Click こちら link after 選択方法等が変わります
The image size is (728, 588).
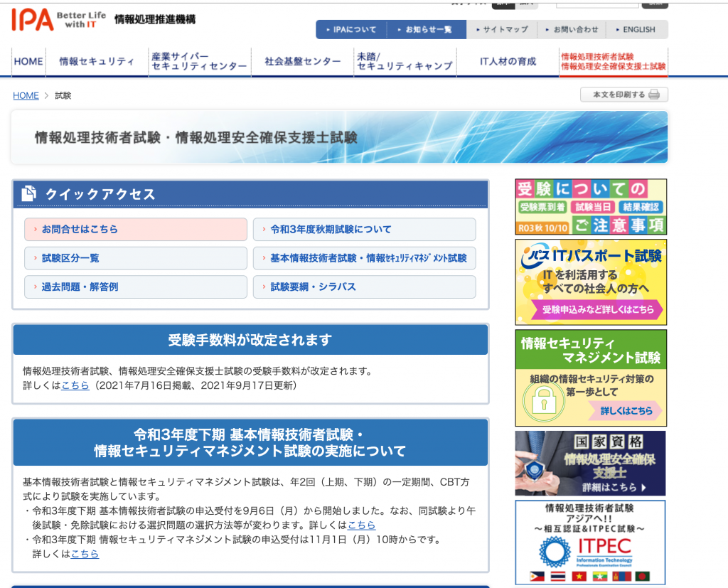[x=361, y=525]
